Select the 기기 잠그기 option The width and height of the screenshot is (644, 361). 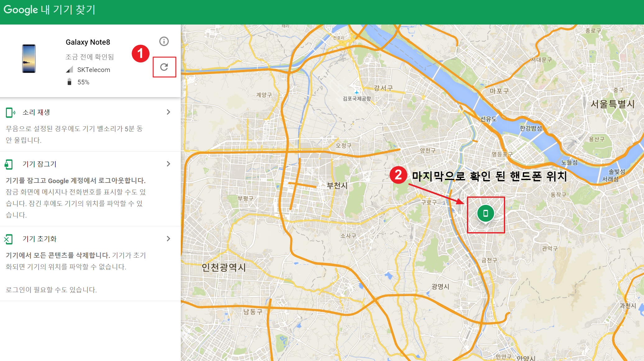[x=39, y=164]
